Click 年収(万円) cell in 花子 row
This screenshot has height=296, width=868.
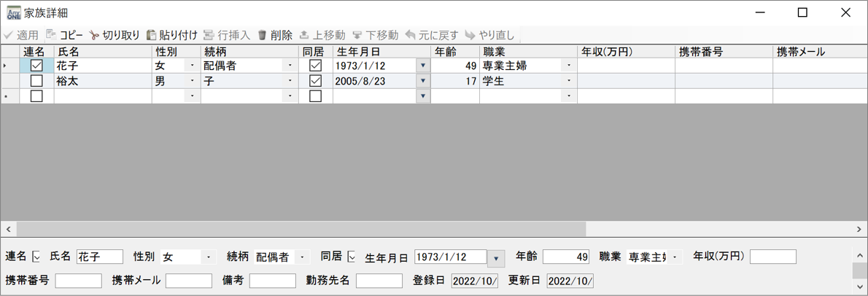(626, 66)
